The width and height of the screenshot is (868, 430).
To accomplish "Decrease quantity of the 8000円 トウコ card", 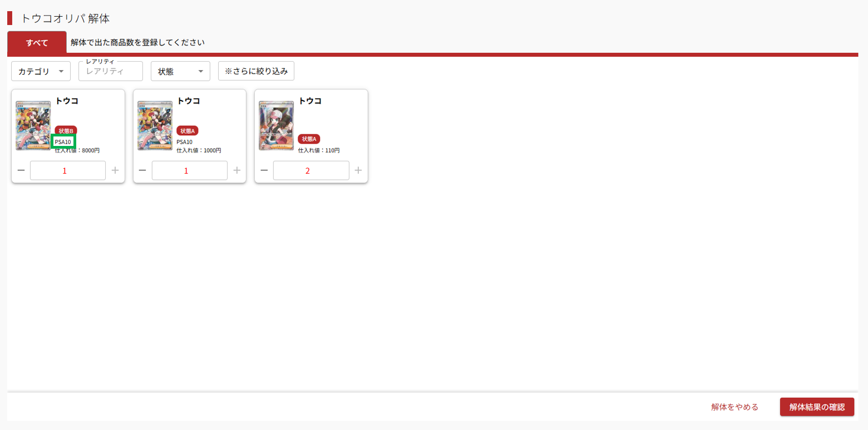I will pyautogui.click(x=21, y=170).
